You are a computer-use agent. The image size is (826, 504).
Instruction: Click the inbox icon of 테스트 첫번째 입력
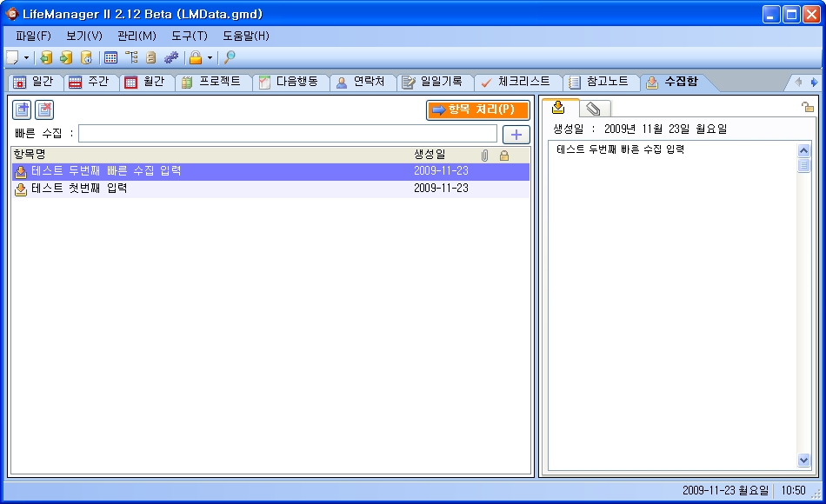(21, 189)
